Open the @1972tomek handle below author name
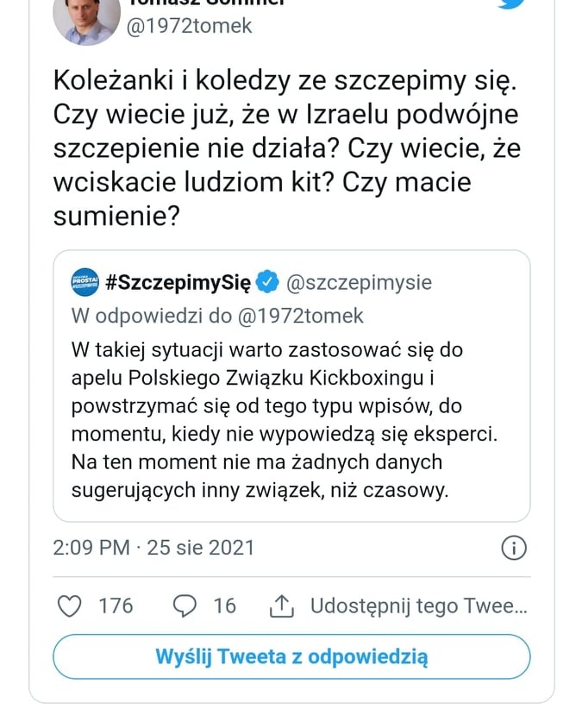This screenshot has height=728, width=582. (x=190, y=26)
